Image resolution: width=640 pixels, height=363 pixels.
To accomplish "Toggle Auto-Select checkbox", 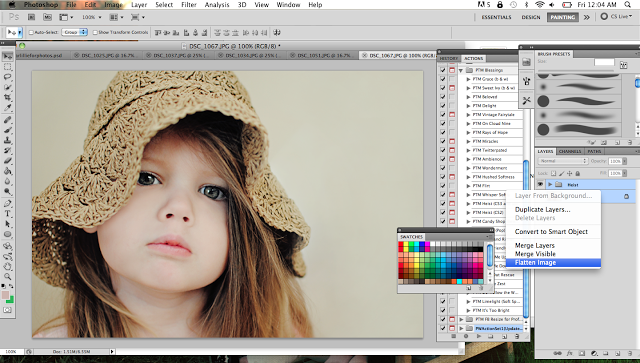I will coord(31,32).
